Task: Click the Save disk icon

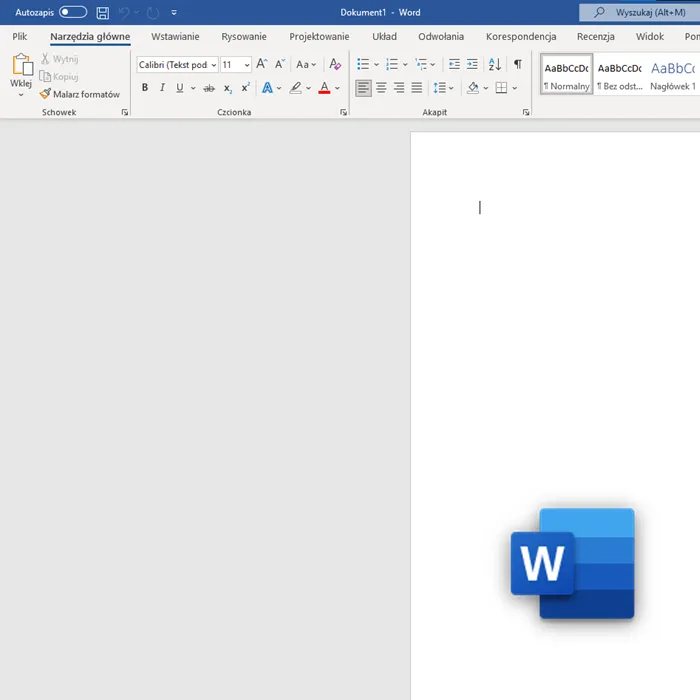Action: click(102, 13)
